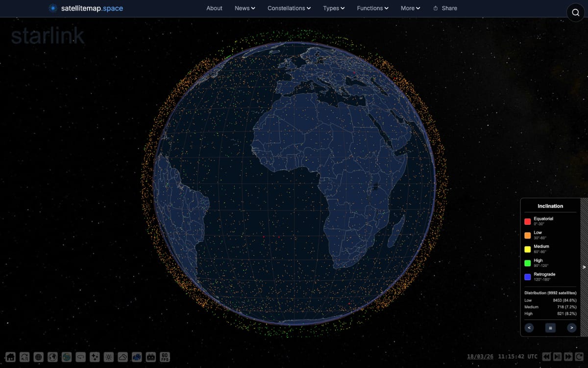
Task: Toggle the clouds layer icon
Action: click(123, 357)
